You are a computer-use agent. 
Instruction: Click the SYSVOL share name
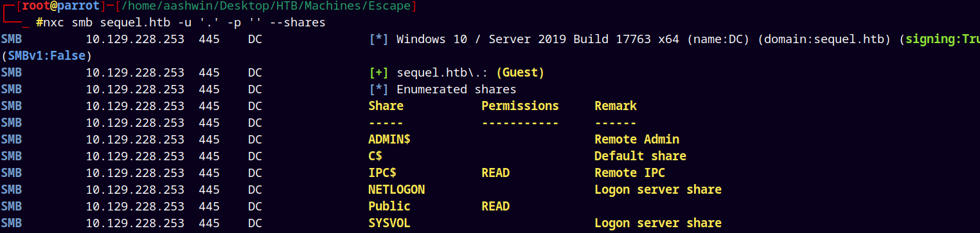pos(389,223)
